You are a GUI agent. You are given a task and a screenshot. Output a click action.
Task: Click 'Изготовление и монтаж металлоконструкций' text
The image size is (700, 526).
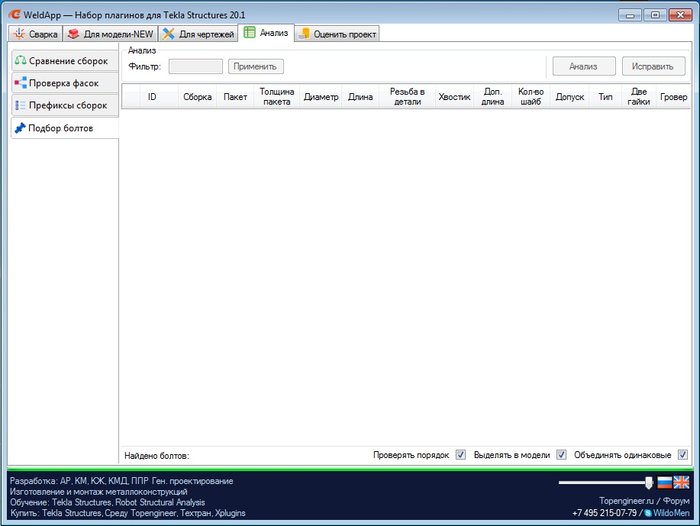click(99, 492)
